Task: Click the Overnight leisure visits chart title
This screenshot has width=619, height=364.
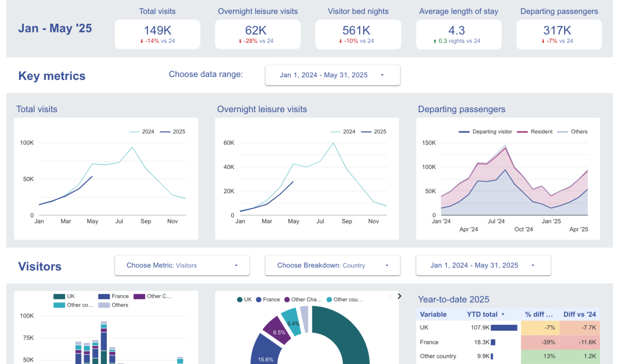Action: [262, 109]
